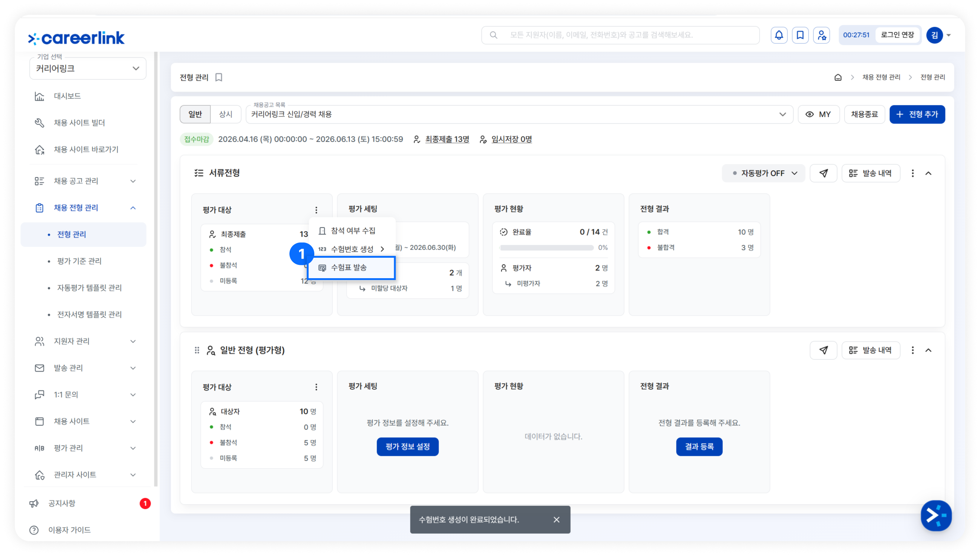
Task: Click send icon in 서류전형 section
Action: pyautogui.click(x=823, y=173)
